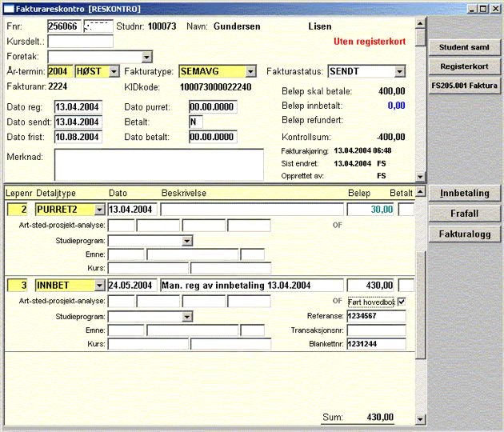Click the Løpenr field showing 3
This screenshot has height=432, width=504.
18,285
